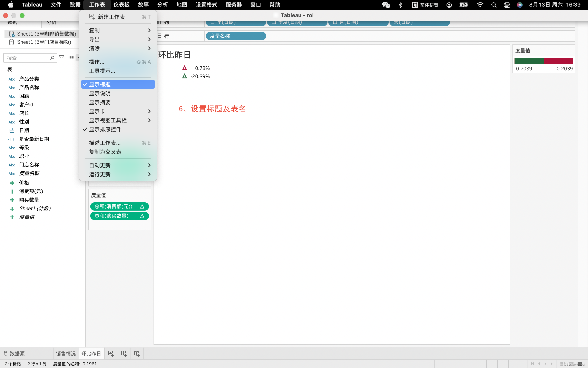Click the first-page navigation arrow in status bar

click(532, 364)
